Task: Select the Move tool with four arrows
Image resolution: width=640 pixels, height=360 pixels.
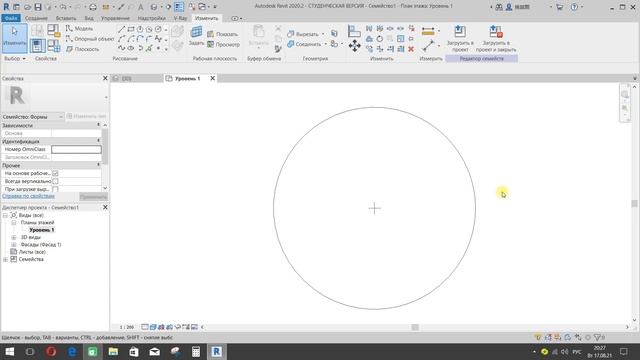Action: coord(354,46)
